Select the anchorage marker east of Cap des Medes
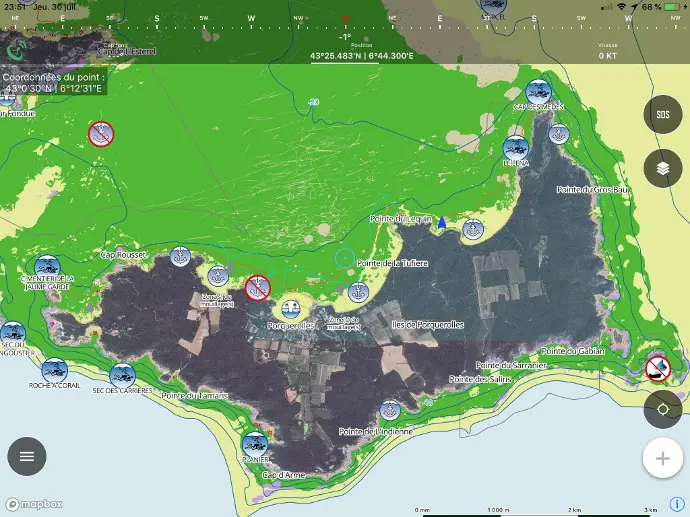Viewport: 690px width, 517px height. [x=558, y=134]
